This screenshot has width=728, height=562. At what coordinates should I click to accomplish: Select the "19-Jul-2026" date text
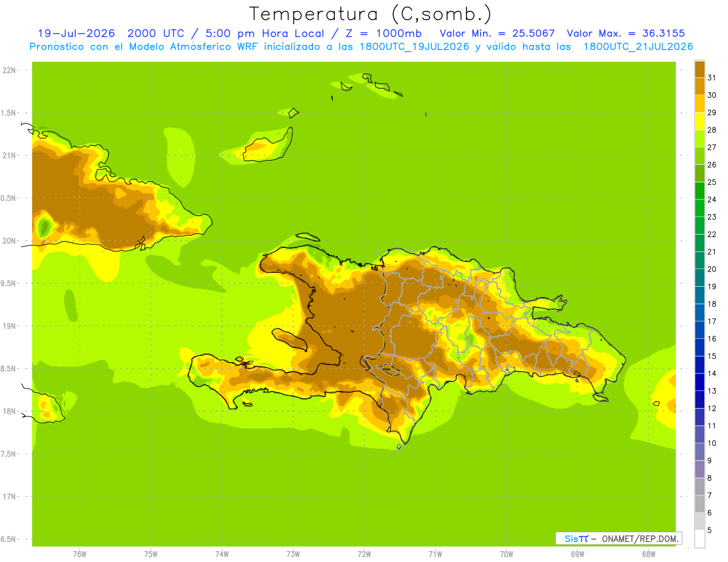click(76, 33)
